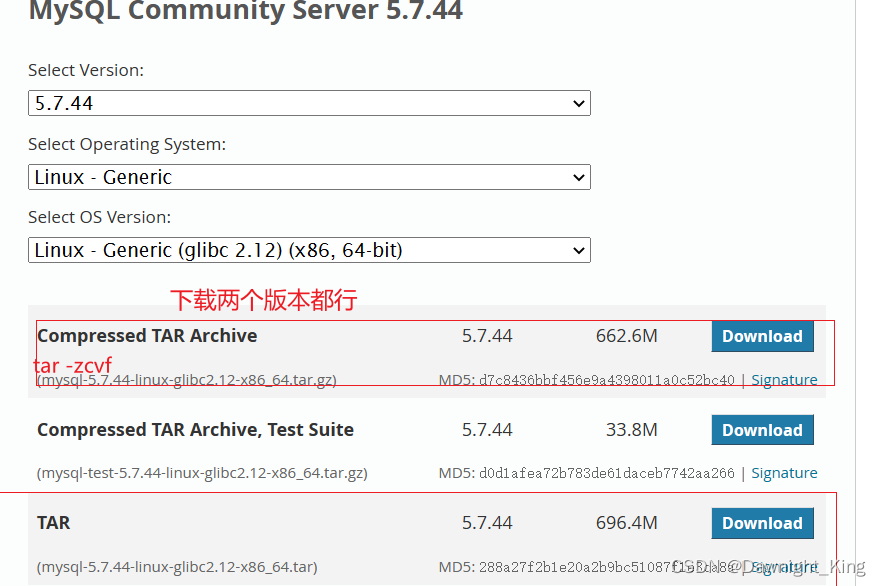
Task: Click version 5.7.44 in Test Suite row
Action: (x=487, y=429)
